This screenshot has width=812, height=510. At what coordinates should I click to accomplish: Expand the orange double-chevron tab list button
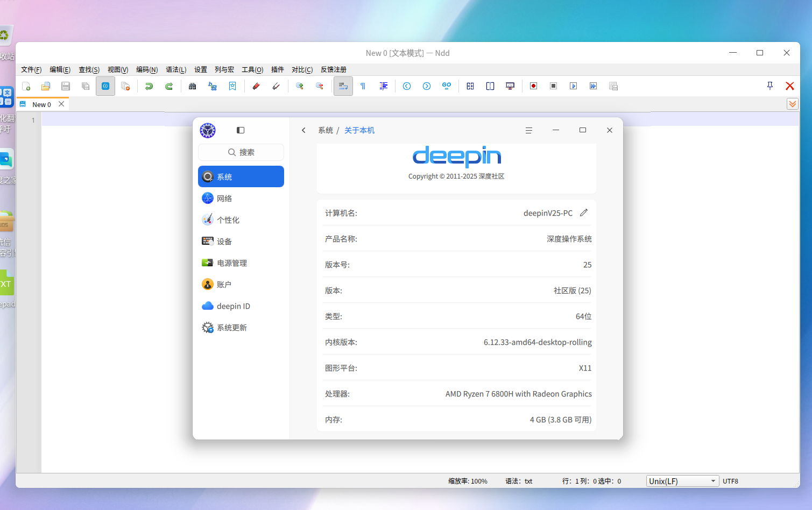point(793,104)
